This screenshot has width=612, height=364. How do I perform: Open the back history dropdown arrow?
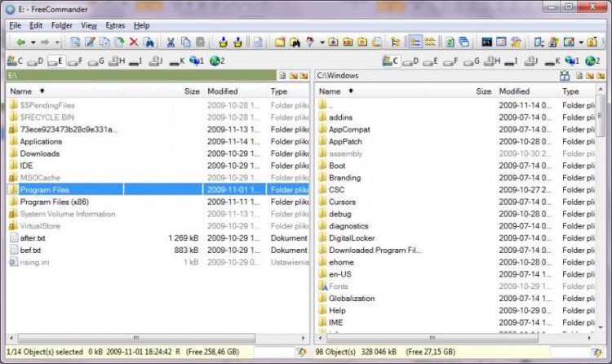click(x=33, y=42)
